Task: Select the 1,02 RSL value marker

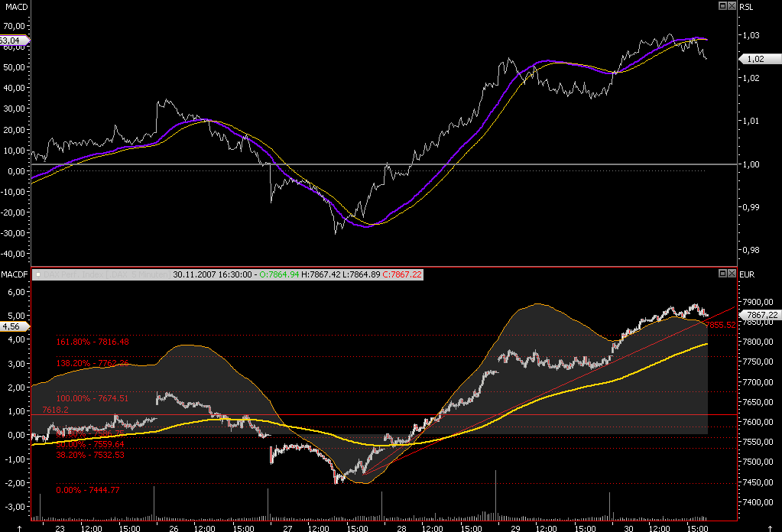Action: [754, 59]
